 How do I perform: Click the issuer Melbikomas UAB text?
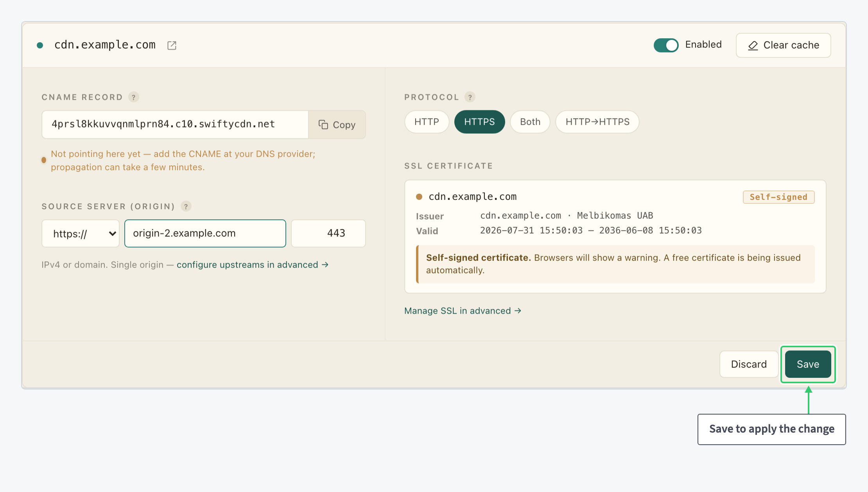pos(615,216)
